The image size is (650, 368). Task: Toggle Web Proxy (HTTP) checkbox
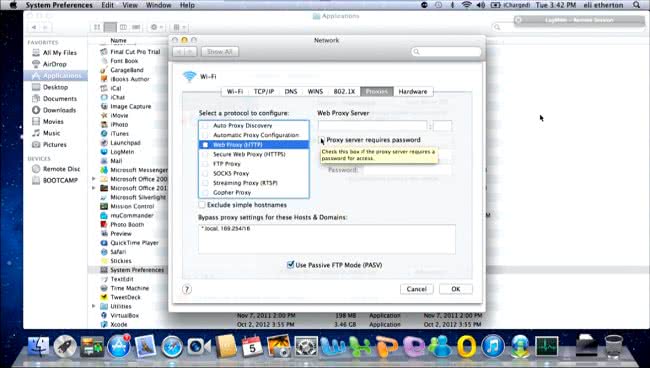coord(205,145)
